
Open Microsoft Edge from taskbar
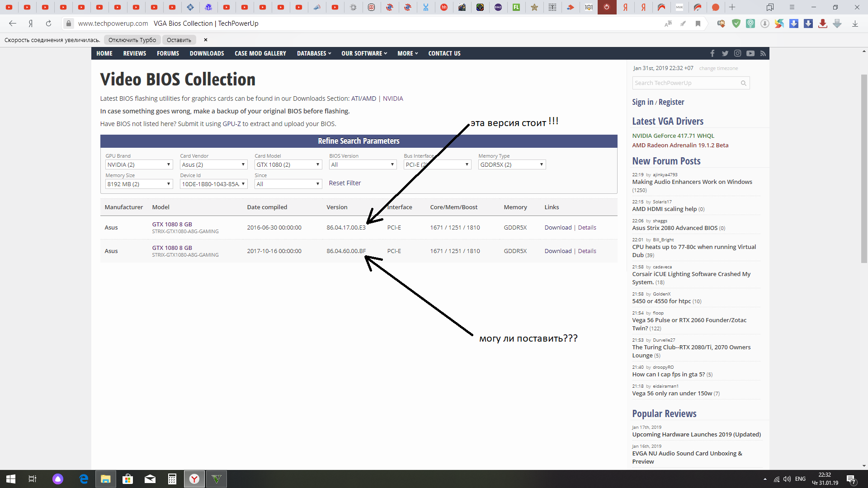pyautogui.click(x=84, y=479)
